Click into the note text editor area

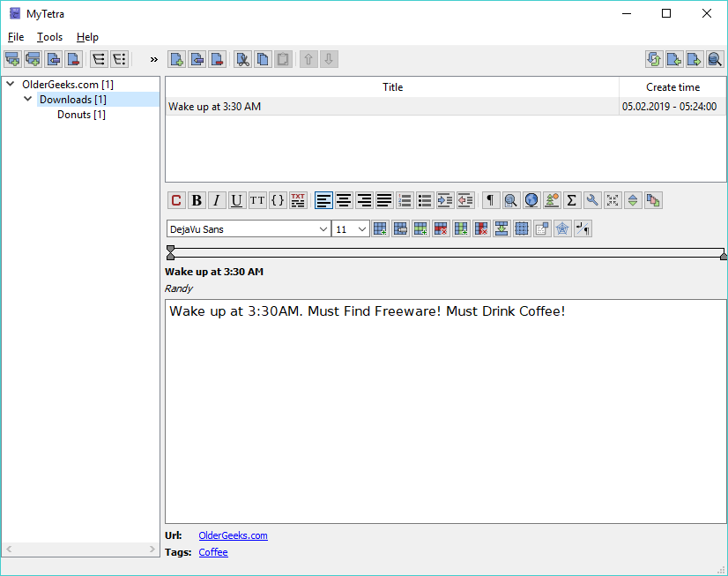click(446, 412)
